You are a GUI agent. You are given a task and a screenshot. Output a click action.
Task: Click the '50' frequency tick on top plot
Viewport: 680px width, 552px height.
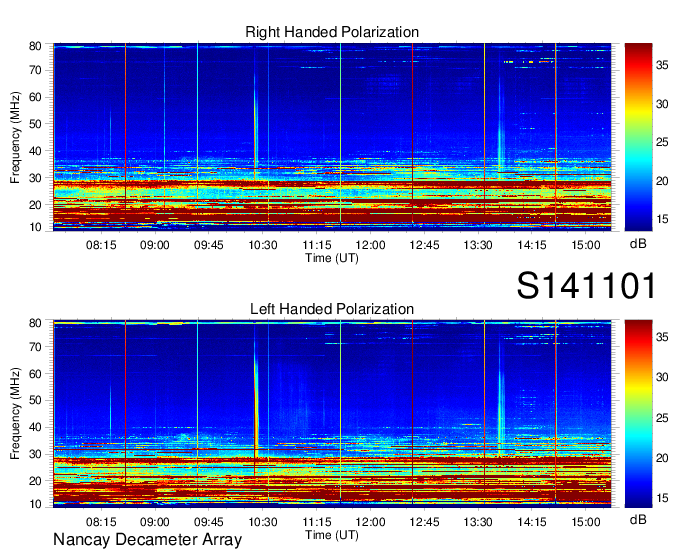tap(35, 124)
